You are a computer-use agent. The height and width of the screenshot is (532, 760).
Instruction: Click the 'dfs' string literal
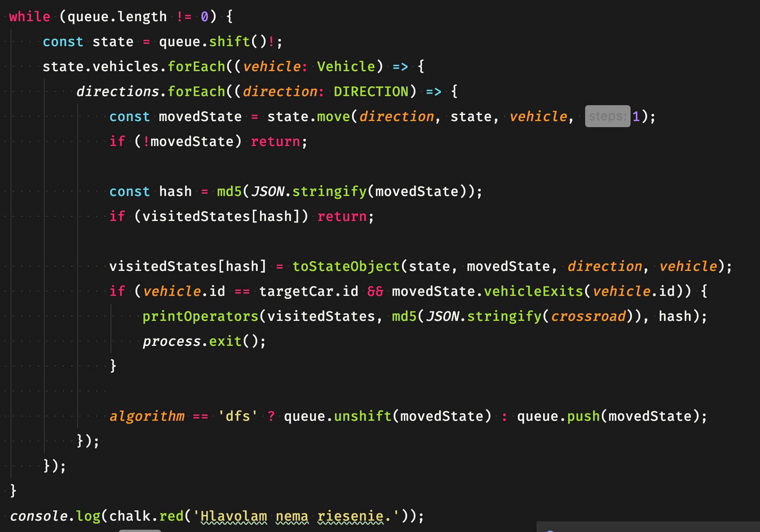click(x=238, y=416)
